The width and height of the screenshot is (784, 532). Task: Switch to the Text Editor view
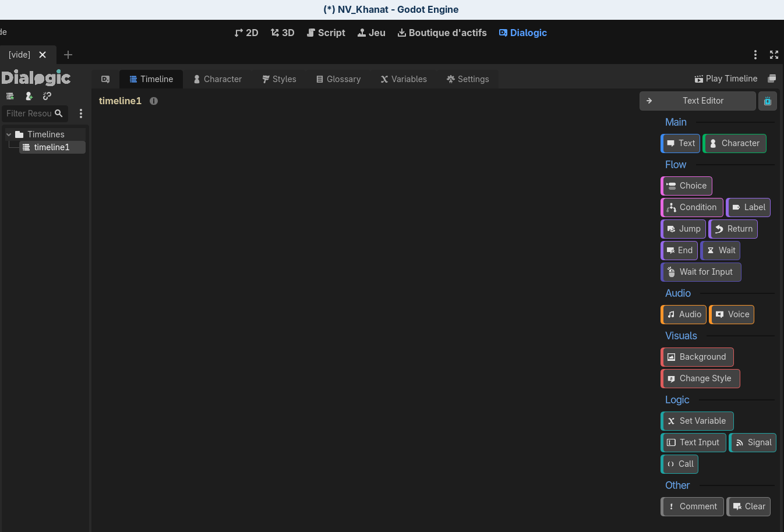click(697, 101)
